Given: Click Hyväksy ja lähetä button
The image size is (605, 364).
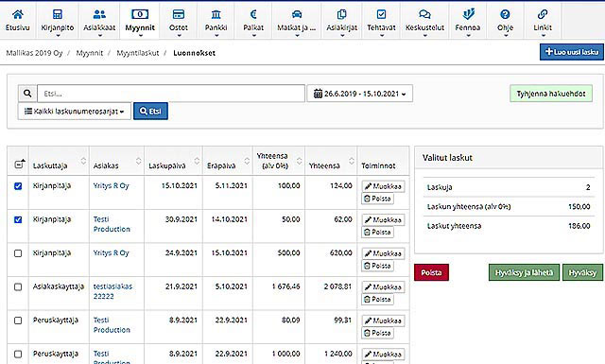Looking at the screenshot, I should point(524,272).
